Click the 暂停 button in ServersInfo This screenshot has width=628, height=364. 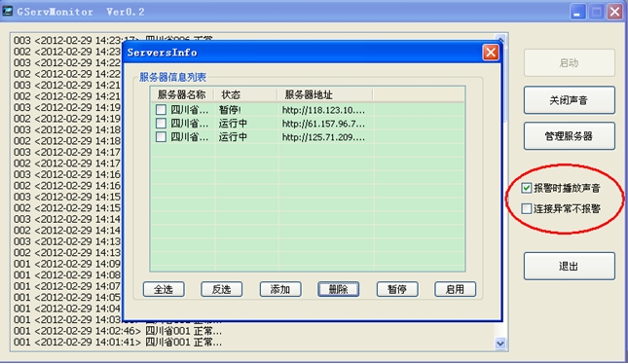[397, 289]
